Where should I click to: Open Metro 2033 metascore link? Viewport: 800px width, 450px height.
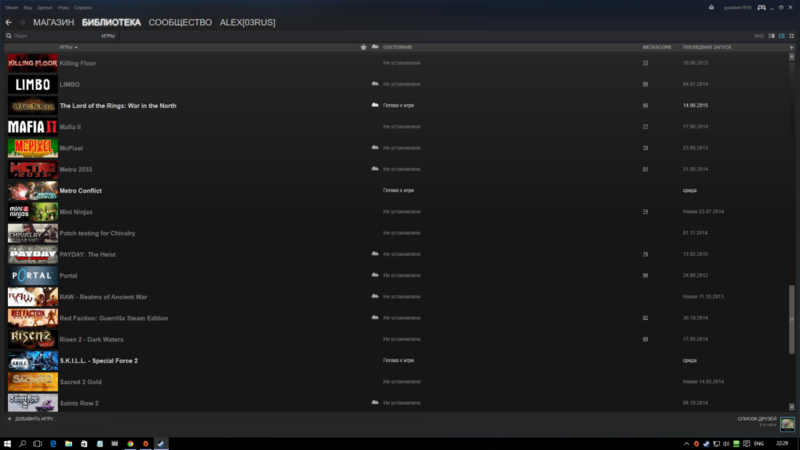[x=645, y=169]
